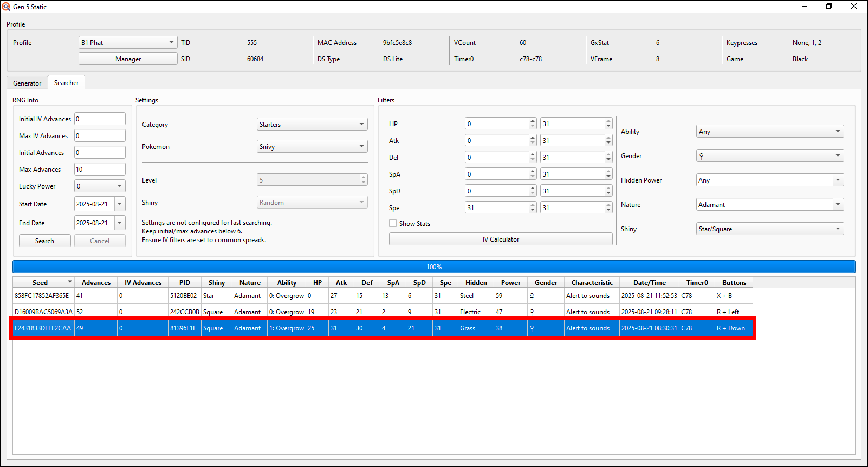Select seed D16009BAC5069A3A in the results

(43, 312)
